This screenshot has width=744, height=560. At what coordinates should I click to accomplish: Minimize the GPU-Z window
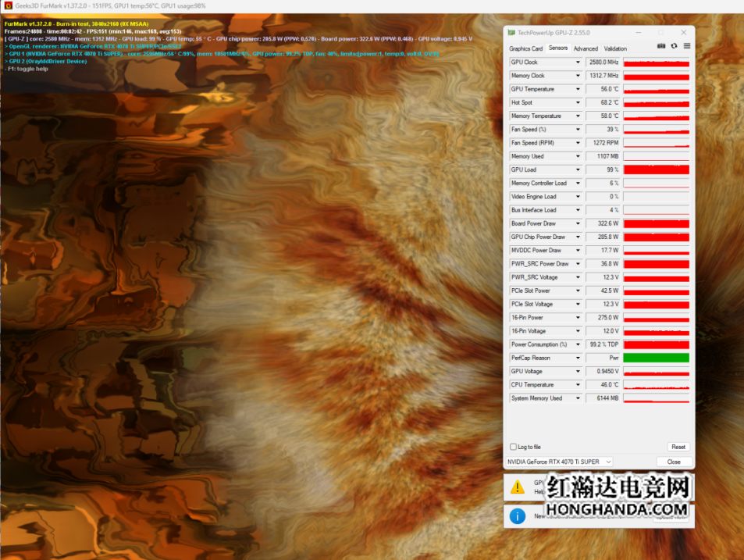pyautogui.click(x=639, y=33)
